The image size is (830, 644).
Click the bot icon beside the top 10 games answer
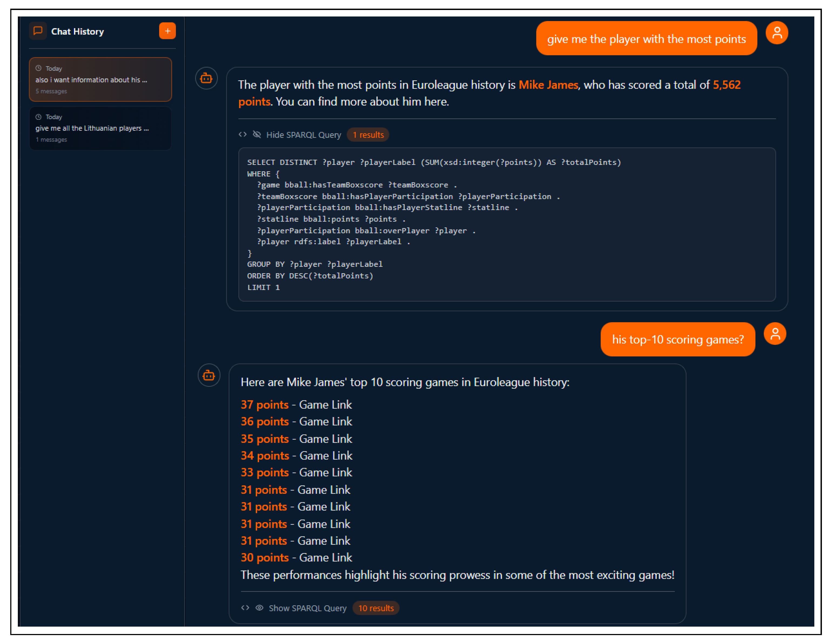(209, 375)
